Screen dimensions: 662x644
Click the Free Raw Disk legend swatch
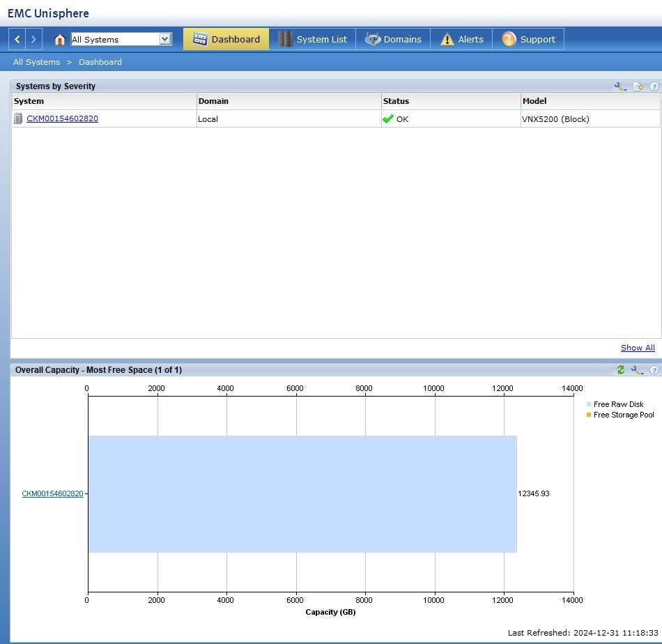(x=589, y=404)
